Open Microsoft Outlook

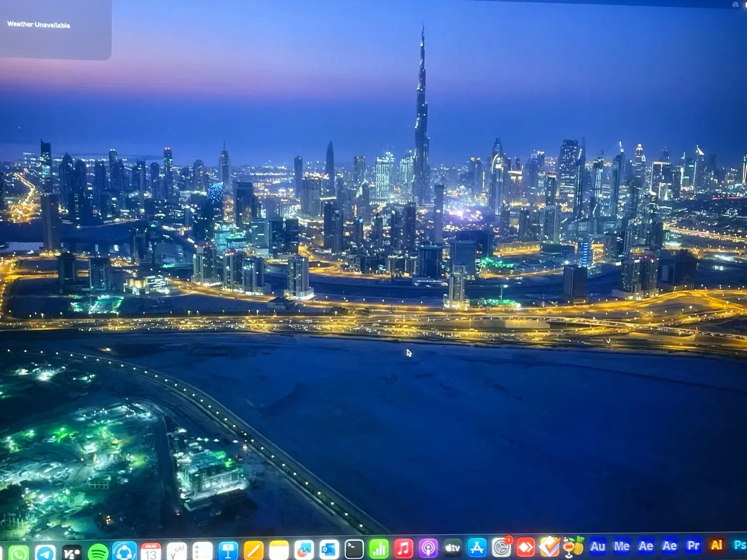pos(329,550)
